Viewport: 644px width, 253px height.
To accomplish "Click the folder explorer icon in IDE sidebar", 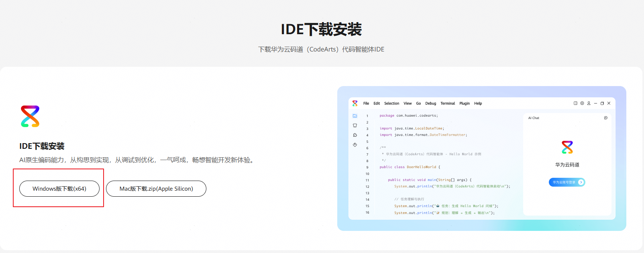I will [355, 116].
